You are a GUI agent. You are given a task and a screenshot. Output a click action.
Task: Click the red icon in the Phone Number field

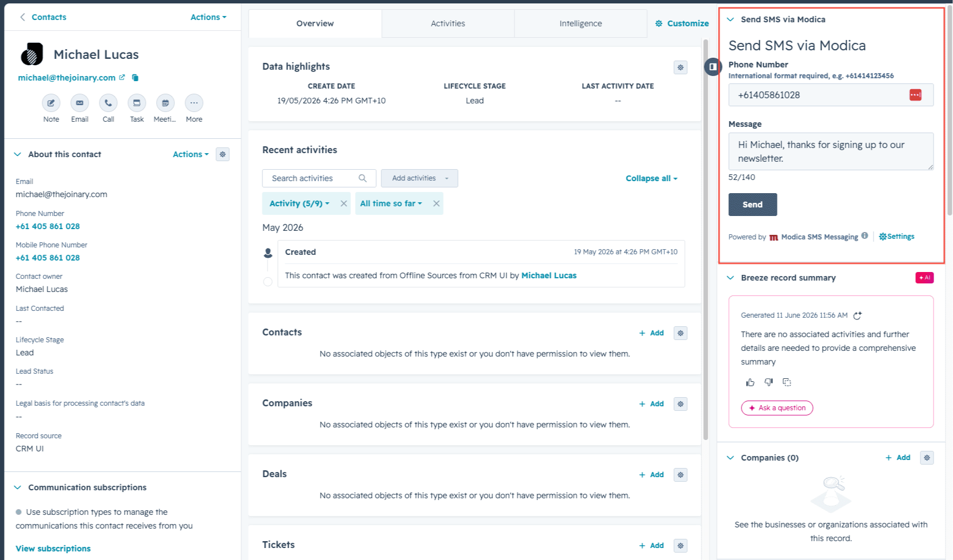point(915,95)
